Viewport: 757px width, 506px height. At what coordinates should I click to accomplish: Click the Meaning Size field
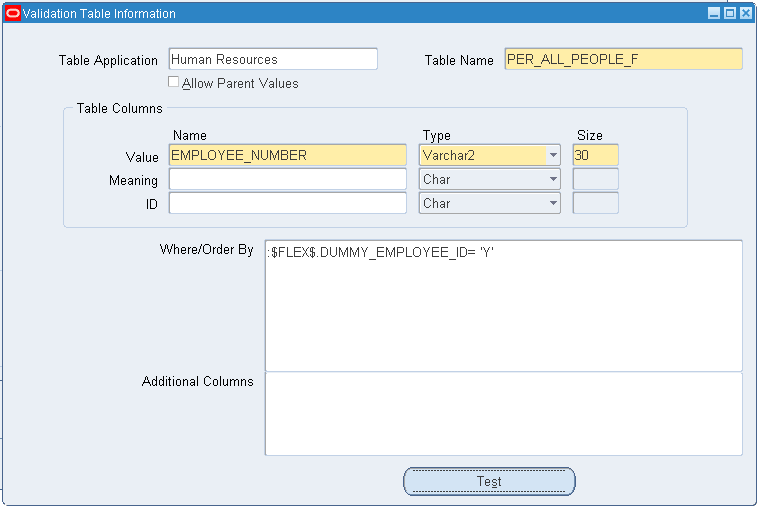595,179
